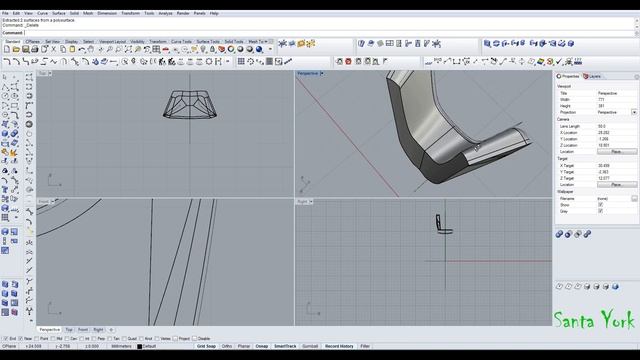Viewport: 640px width, 360px height.
Task: Click camera Location Place button
Action: (617, 151)
